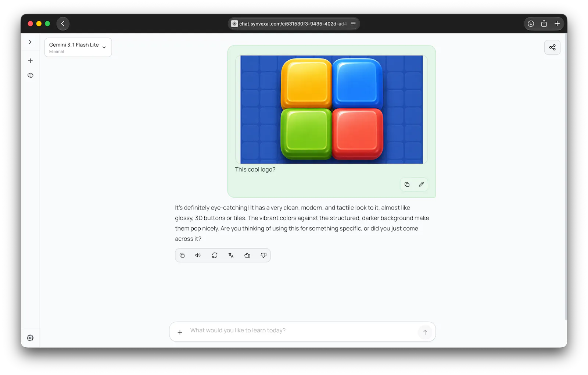Maximize the window with green button
588x375 pixels.
pyautogui.click(x=47, y=24)
